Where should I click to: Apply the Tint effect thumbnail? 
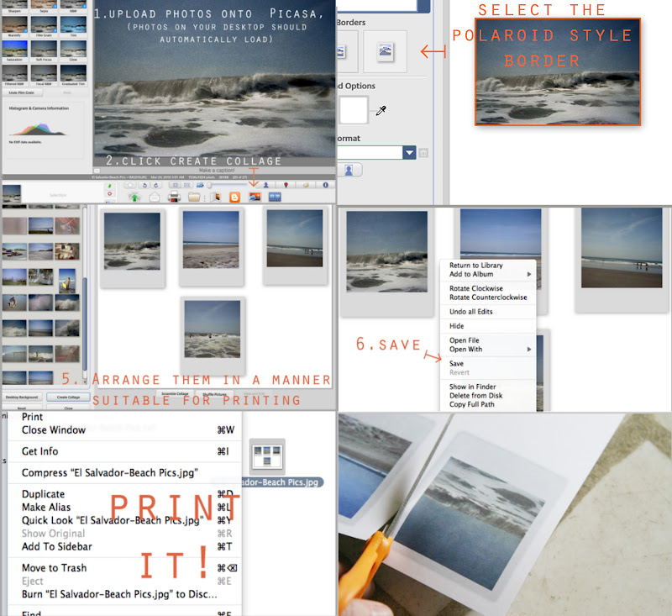click(x=73, y=25)
